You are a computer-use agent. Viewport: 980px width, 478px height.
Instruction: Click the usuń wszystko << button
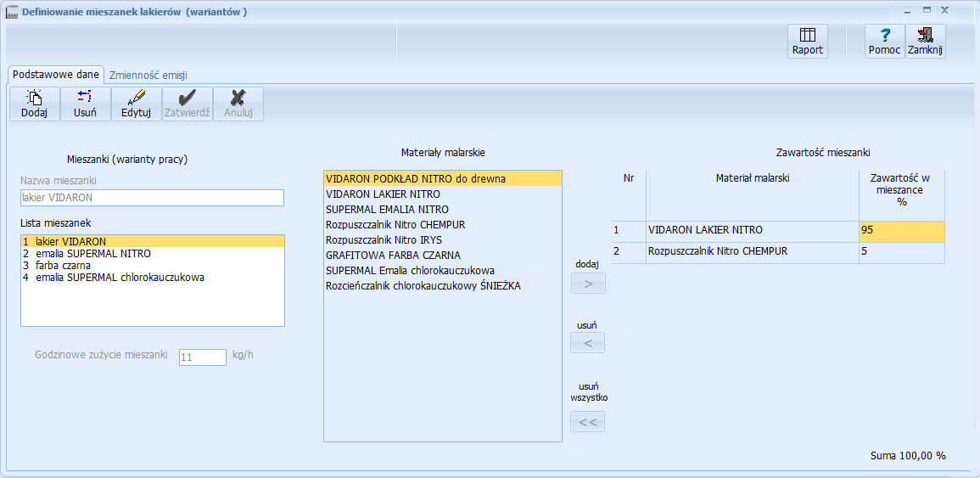(x=587, y=422)
